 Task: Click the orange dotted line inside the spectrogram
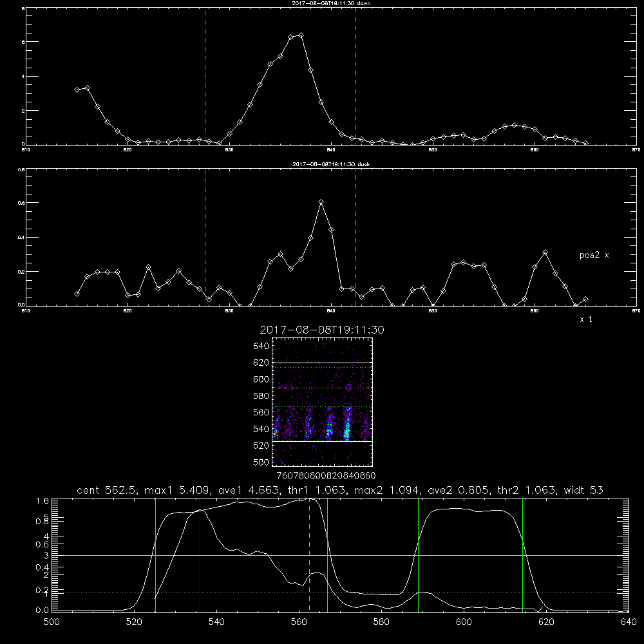(322, 388)
